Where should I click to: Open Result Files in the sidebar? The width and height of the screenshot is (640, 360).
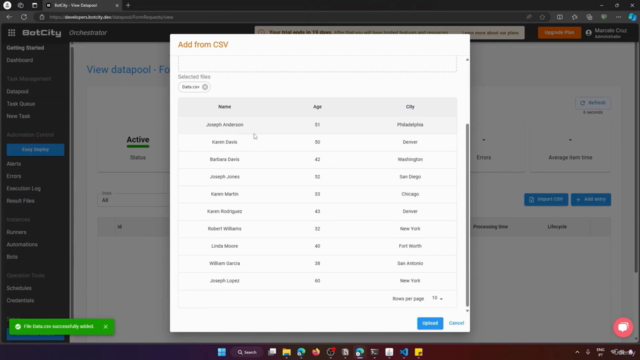point(20,201)
